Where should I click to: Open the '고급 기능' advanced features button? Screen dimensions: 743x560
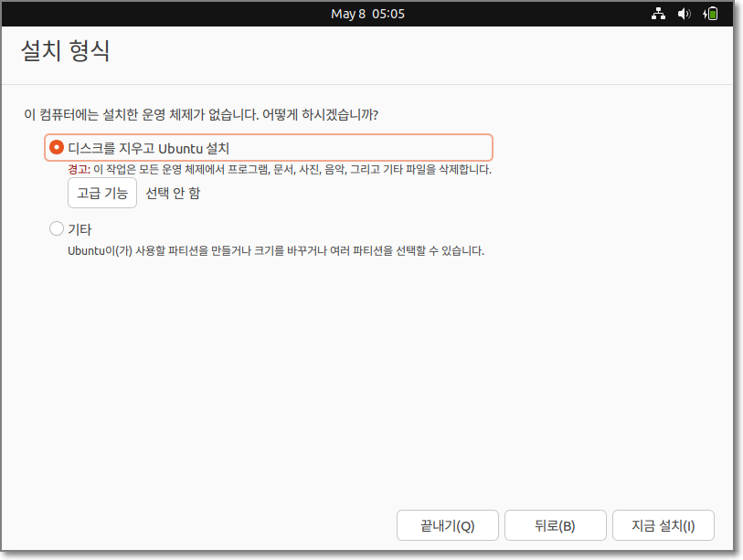pos(102,193)
